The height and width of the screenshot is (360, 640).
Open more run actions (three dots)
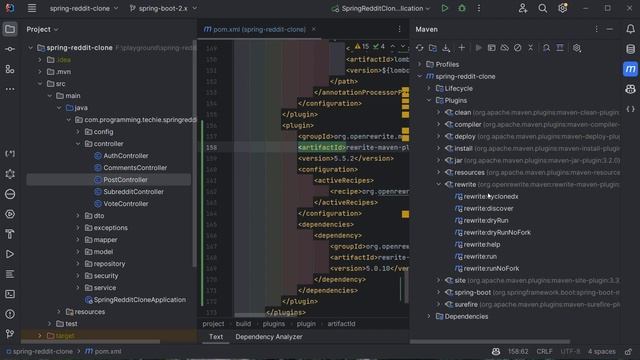pyautogui.click(x=478, y=8)
